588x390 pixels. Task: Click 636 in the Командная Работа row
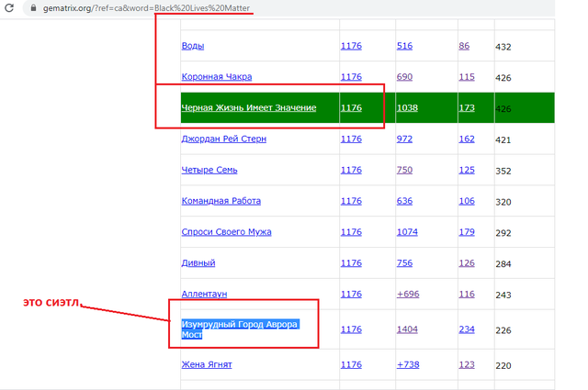tap(404, 201)
